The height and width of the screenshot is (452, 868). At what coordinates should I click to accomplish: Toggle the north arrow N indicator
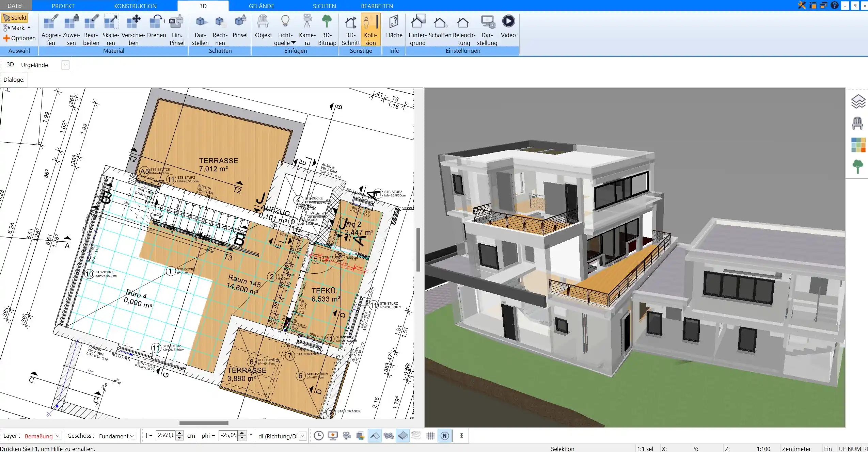click(445, 436)
